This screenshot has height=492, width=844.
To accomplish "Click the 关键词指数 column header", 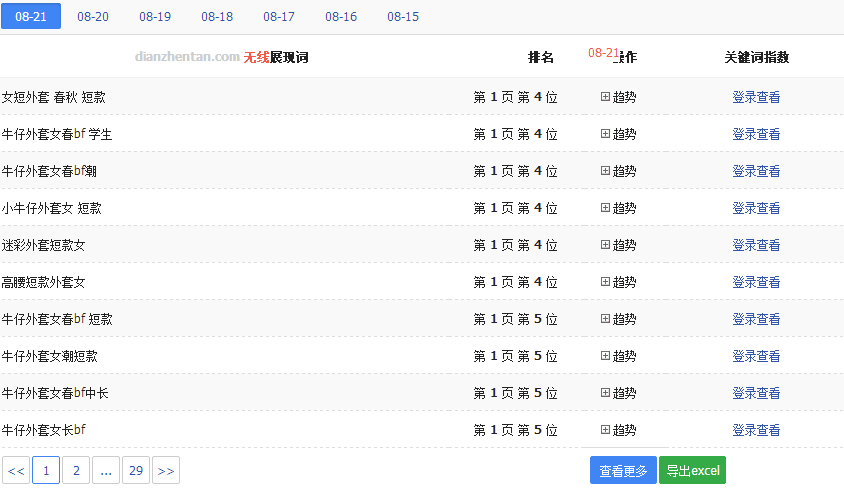I will [757, 57].
